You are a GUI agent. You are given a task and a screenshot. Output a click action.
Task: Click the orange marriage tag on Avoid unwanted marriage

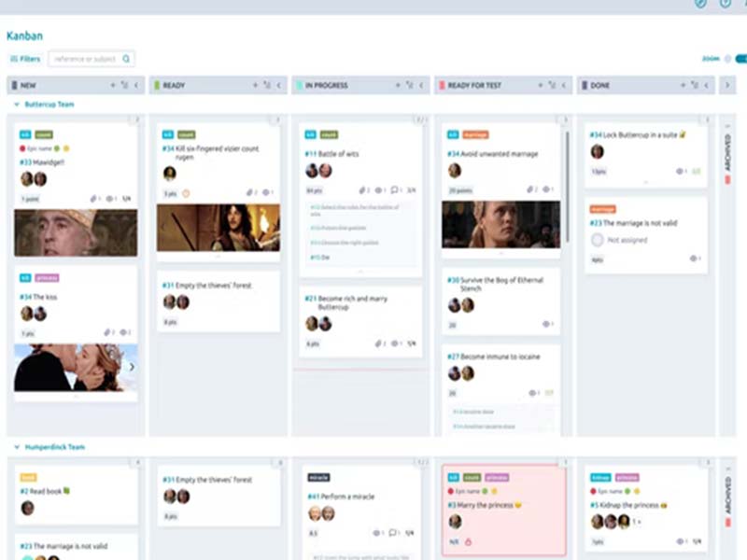coord(475,134)
